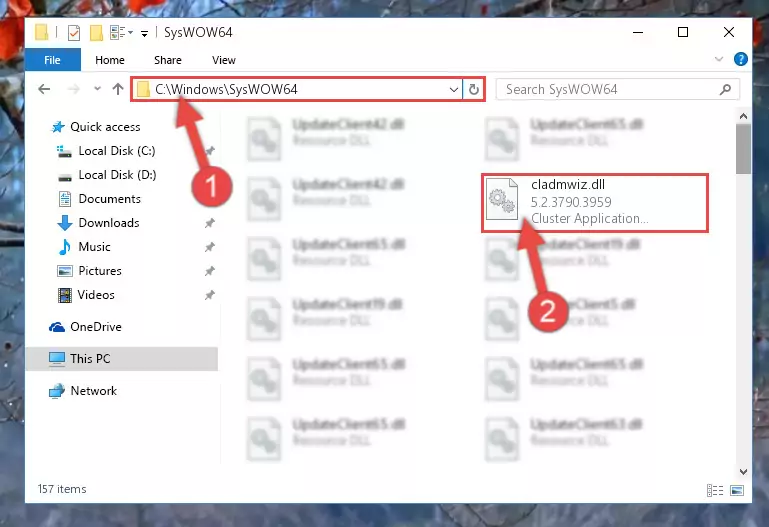Screen dimensions: 769x527
Task: Go up one folder level
Action: pyautogui.click(x=118, y=89)
